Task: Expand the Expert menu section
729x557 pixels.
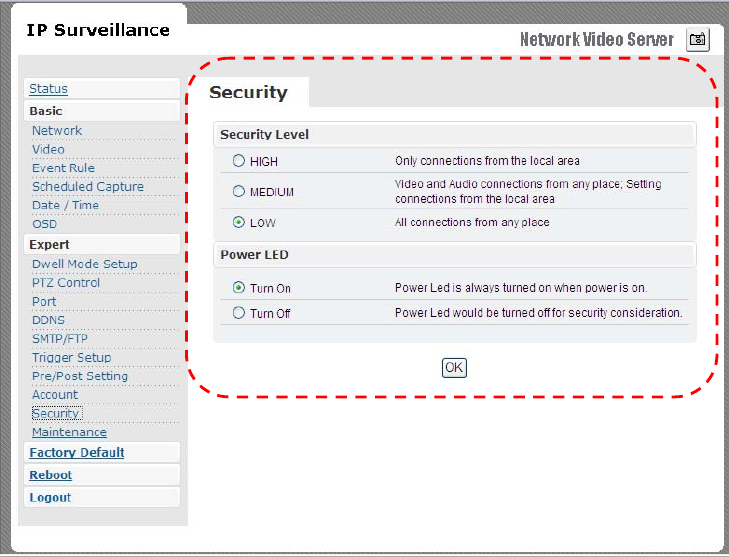Action: click(50, 244)
